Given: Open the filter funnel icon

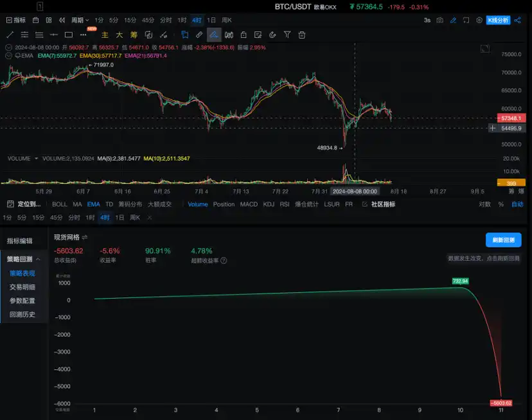Looking at the screenshot, I should 287,35.
